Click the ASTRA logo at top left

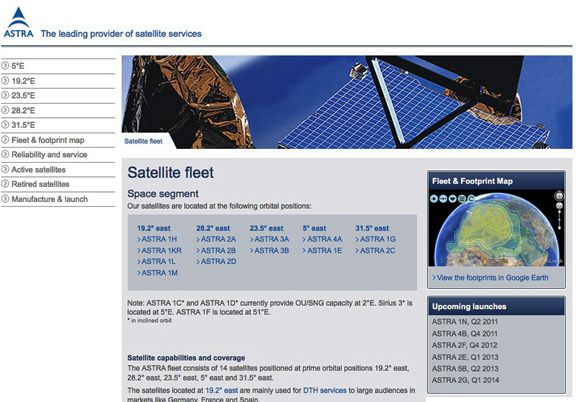(18, 22)
